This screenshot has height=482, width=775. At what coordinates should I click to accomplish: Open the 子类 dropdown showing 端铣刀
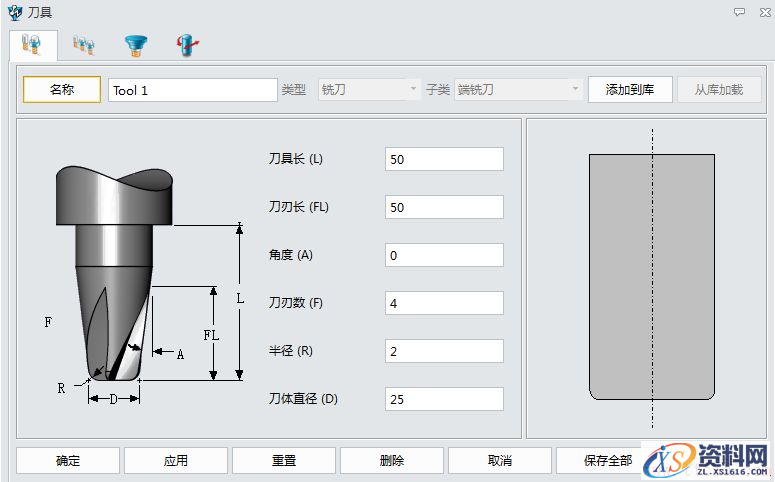coord(518,89)
